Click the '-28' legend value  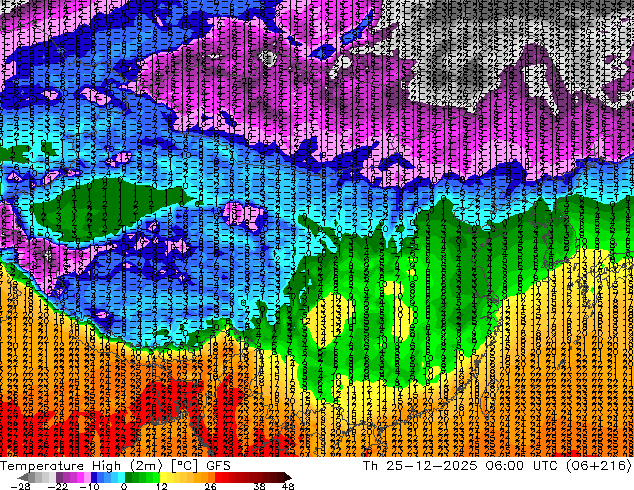tap(20, 486)
